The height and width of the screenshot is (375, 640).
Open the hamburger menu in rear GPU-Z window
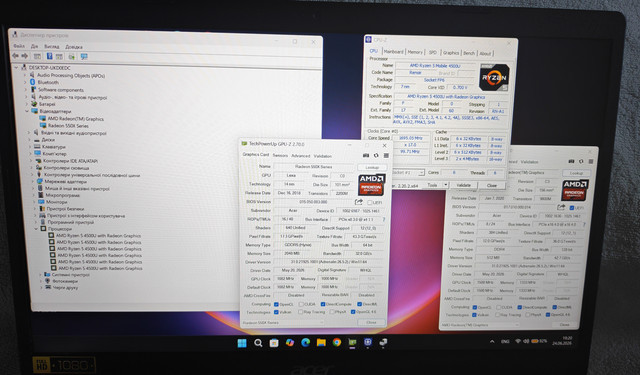[591, 162]
